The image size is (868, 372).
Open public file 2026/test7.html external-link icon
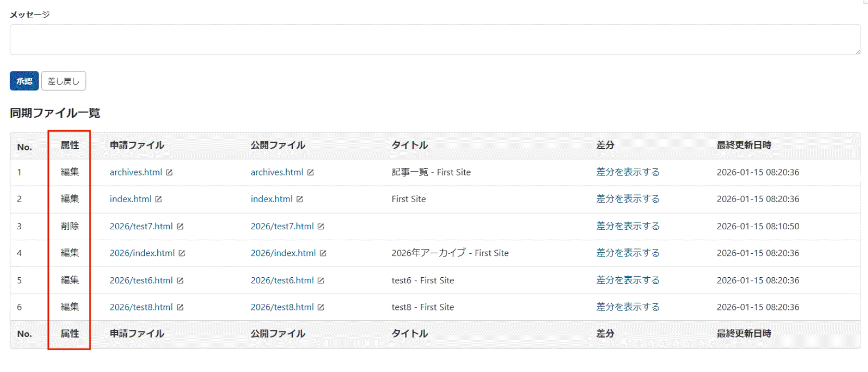click(321, 227)
